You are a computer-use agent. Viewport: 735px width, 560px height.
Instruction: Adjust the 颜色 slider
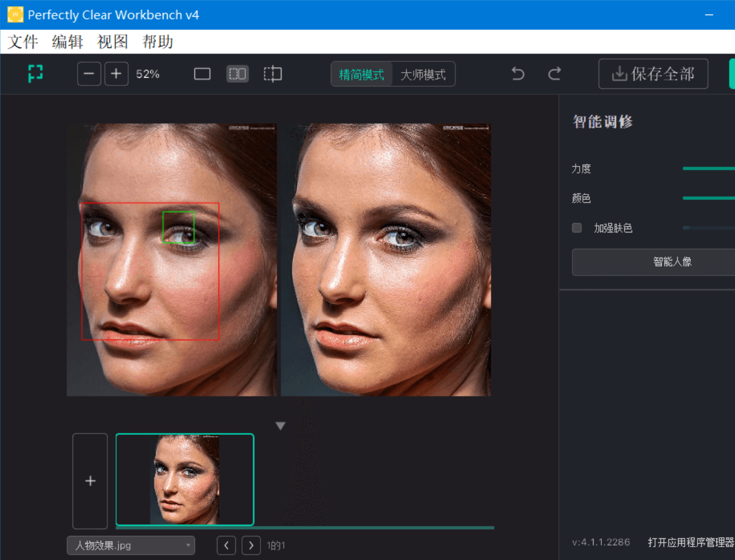(709, 198)
